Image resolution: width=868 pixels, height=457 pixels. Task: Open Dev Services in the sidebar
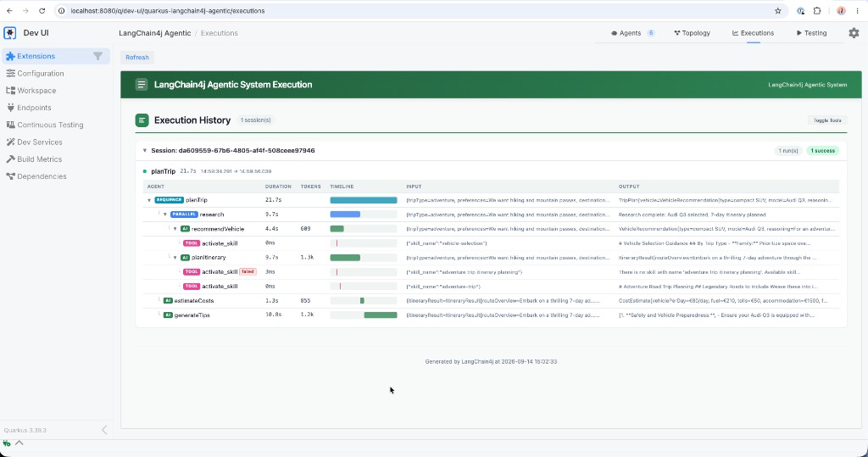[x=39, y=142]
